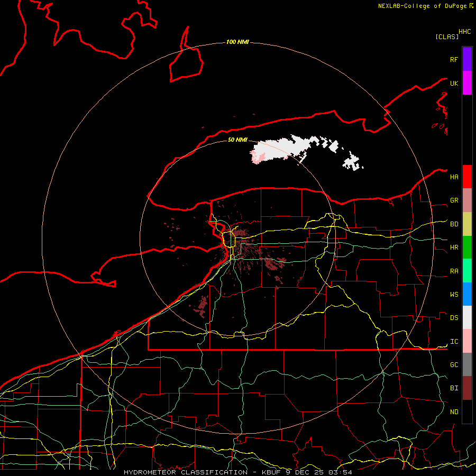Click the BD legend label
The height and width of the screenshot is (476, 476).
(454, 224)
